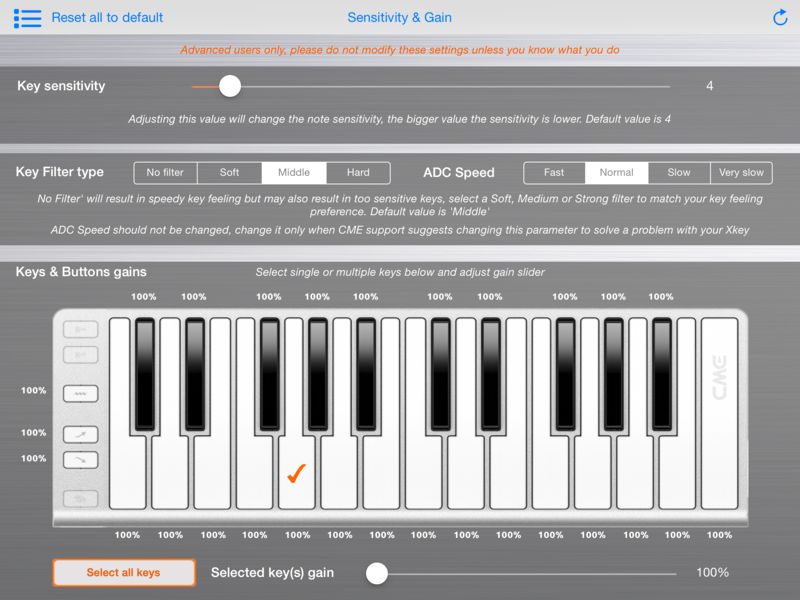Screen dimensions: 800x600
Task: Set ADC Speed to Normal
Action: 616,173
